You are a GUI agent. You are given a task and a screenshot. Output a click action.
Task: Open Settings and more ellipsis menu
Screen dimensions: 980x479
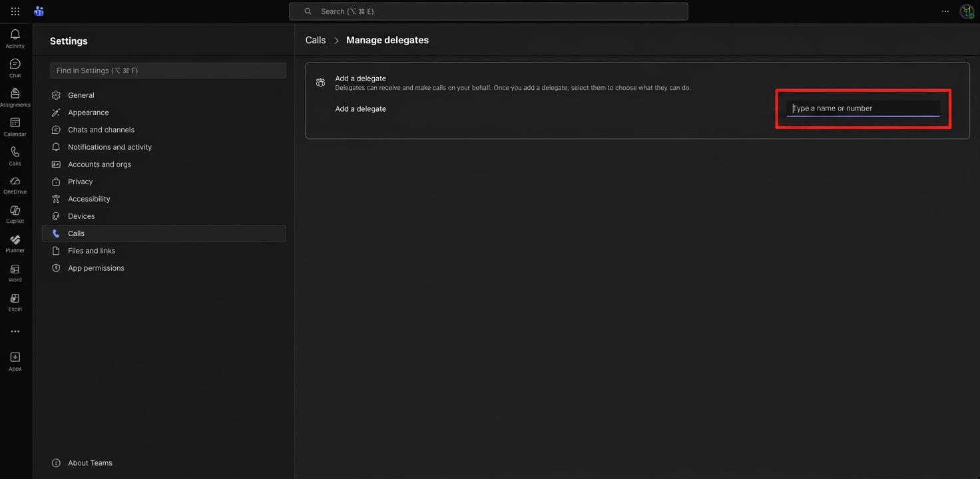pos(945,11)
